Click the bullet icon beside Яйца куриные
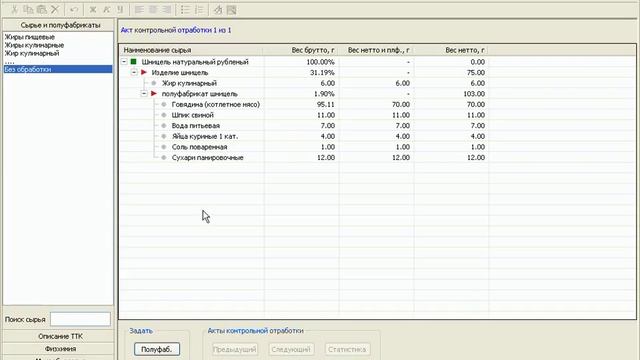 [x=164, y=136]
